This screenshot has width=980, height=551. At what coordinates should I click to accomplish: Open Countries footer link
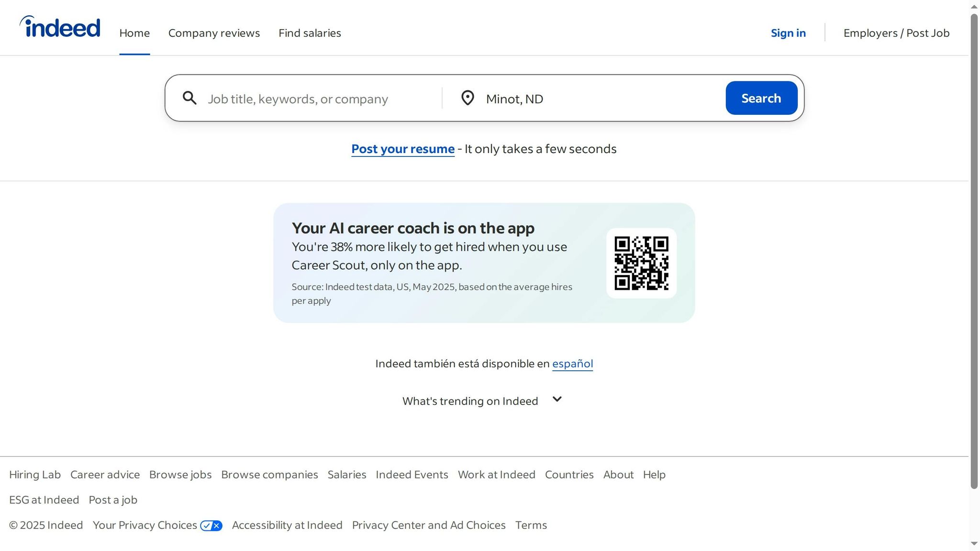coord(569,474)
